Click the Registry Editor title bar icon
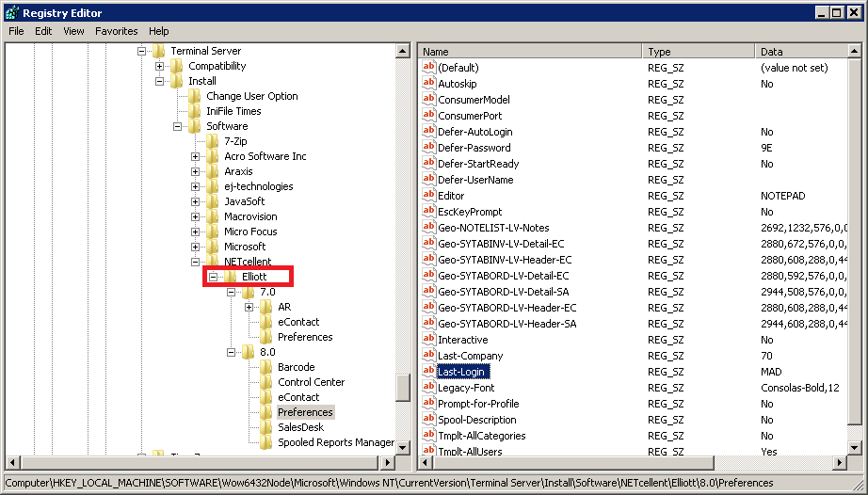This screenshot has height=495, width=868. pyautogui.click(x=11, y=12)
